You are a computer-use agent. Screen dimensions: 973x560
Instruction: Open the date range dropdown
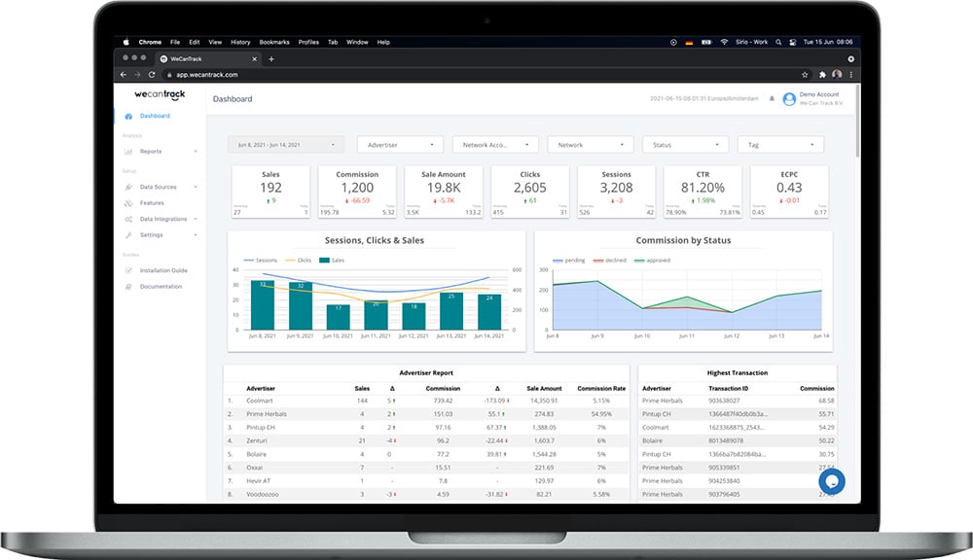coord(286,145)
